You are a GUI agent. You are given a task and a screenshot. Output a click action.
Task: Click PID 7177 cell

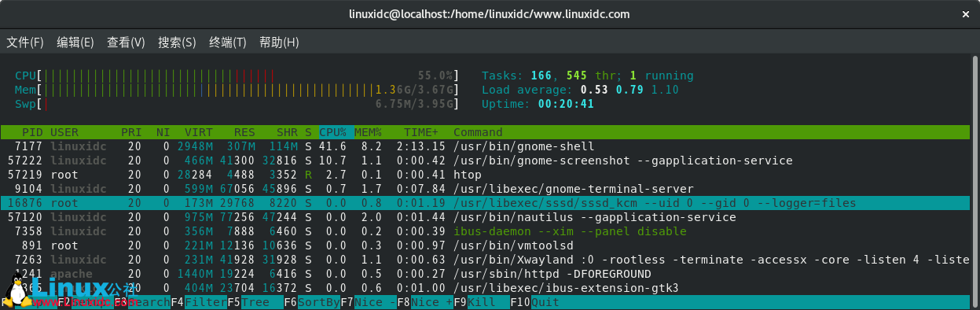[29, 146]
